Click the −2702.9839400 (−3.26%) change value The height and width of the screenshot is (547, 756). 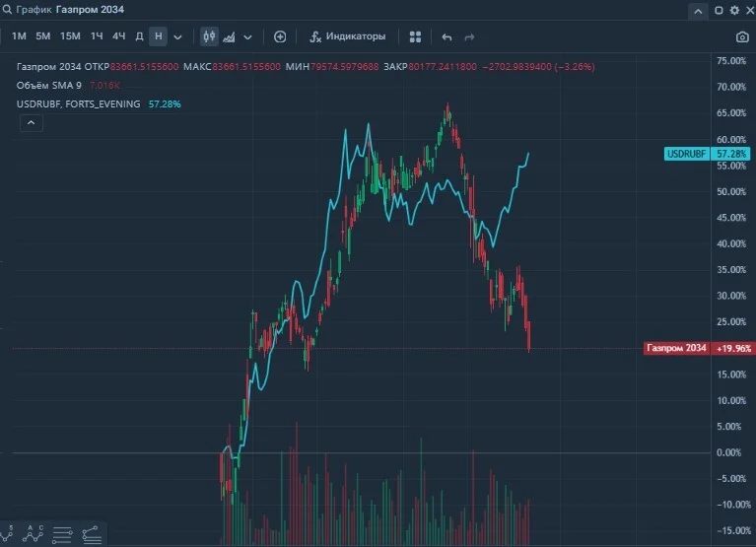coord(538,66)
